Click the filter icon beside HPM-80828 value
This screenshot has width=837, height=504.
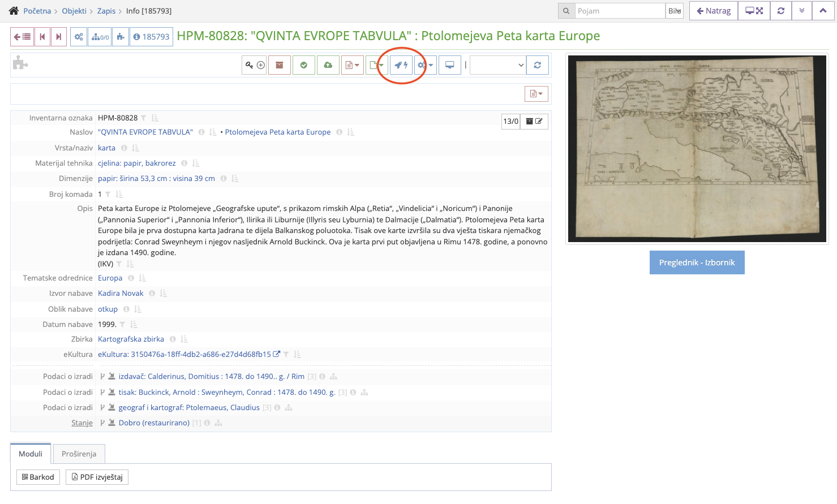coord(144,118)
